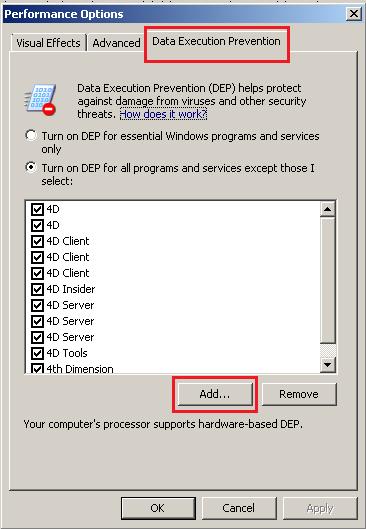The width and height of the screenshot is (366, 529).
Task: Click the Remove button
Action: (x=299, y=394)
